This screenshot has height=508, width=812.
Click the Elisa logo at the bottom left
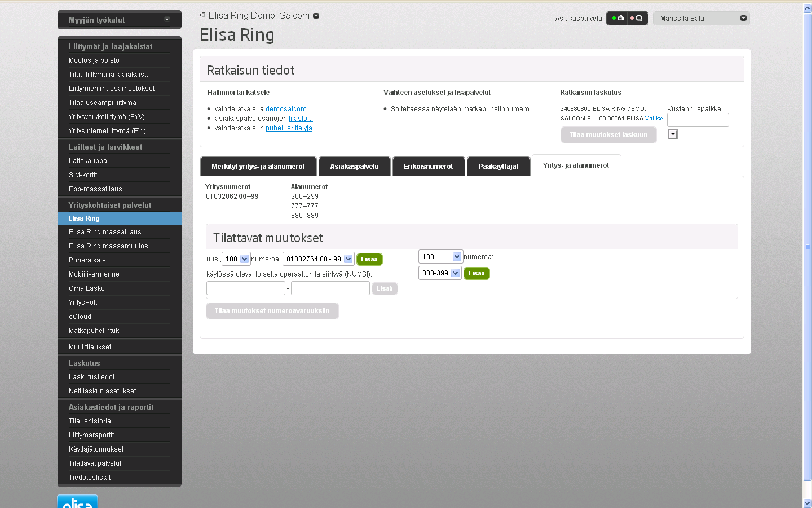(78, 502)
